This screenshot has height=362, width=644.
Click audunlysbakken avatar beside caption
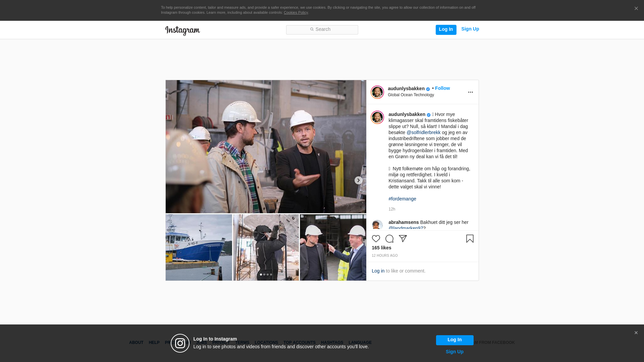click(377, 117)
